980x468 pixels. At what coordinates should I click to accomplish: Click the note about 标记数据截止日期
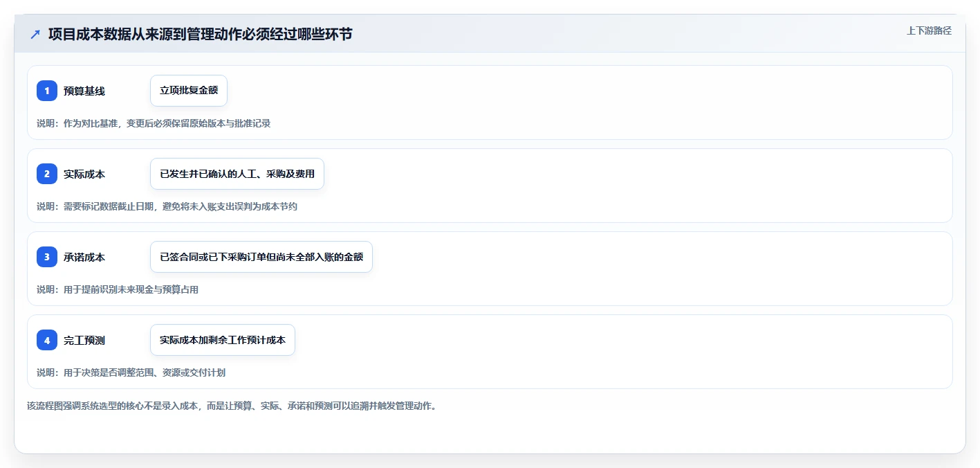coord(167,206)
